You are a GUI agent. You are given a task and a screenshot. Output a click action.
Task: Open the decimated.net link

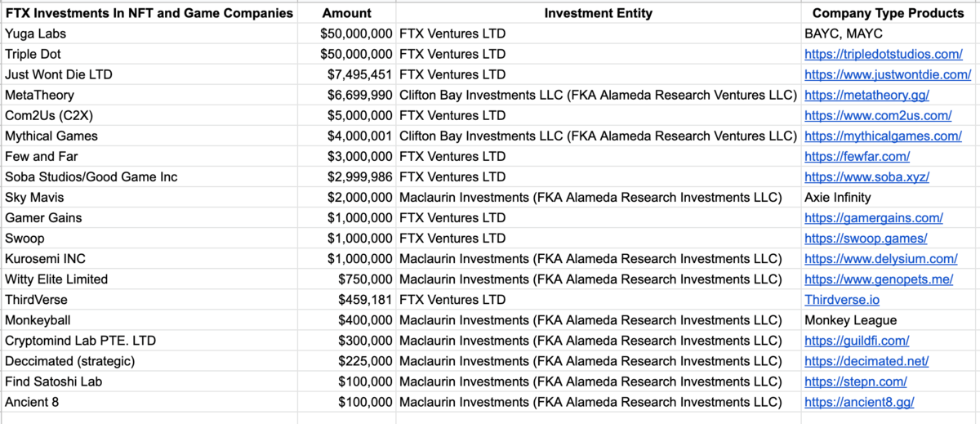click(x=866, y=361)
